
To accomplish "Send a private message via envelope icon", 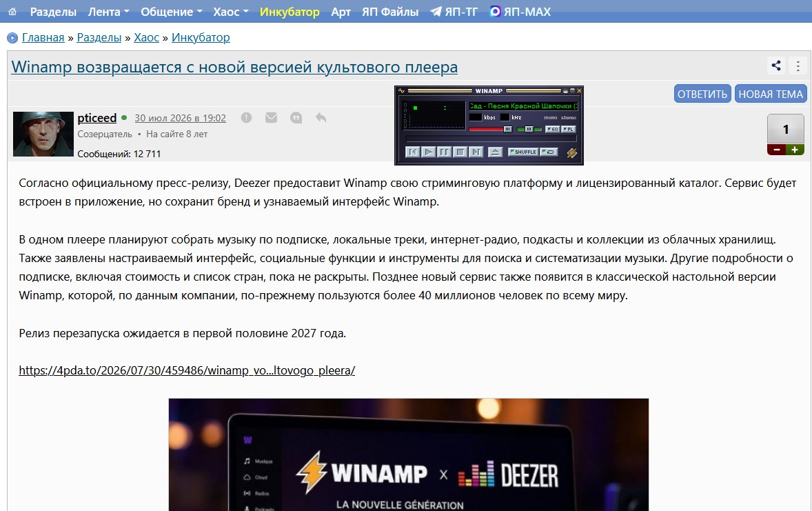I will [272, 118].
